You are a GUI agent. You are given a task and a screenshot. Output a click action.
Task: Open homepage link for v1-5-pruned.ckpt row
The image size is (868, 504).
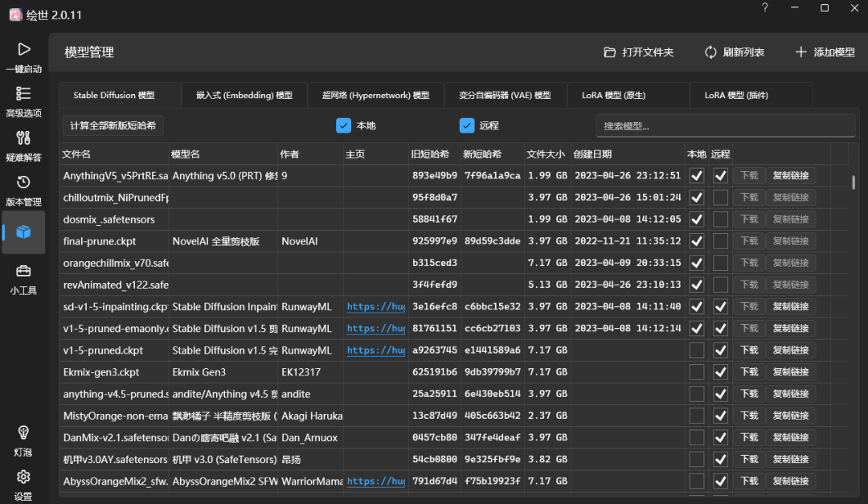point(376,350)
